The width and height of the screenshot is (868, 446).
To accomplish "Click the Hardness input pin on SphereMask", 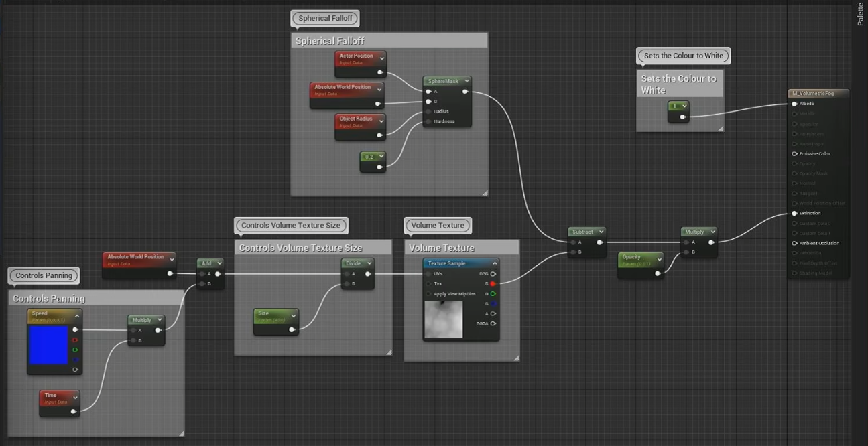I will pyautogui.click(x=428, y=121).
